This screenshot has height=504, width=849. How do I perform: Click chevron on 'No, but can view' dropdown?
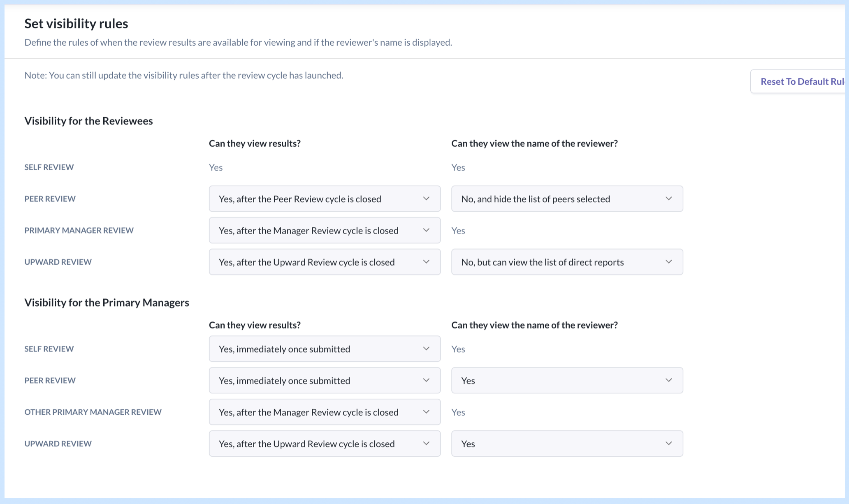[x=668, y=262]
